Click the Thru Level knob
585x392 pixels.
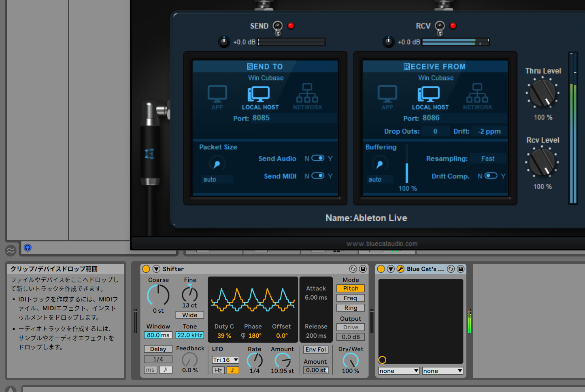click(543, 93)
